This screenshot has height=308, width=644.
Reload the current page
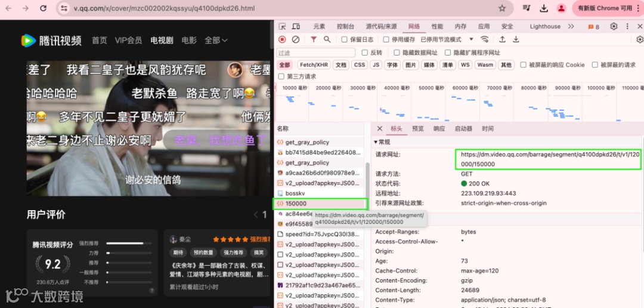click(43, 8)
